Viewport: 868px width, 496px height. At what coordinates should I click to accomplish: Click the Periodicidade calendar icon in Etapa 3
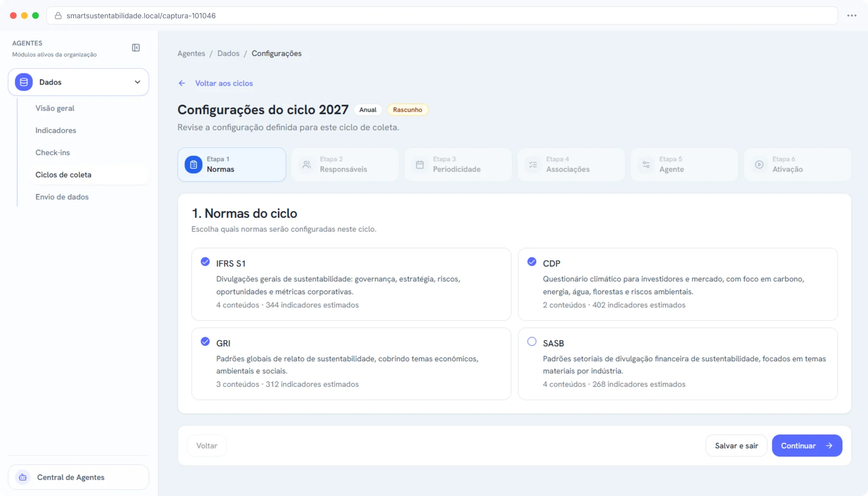coord(420,164)
